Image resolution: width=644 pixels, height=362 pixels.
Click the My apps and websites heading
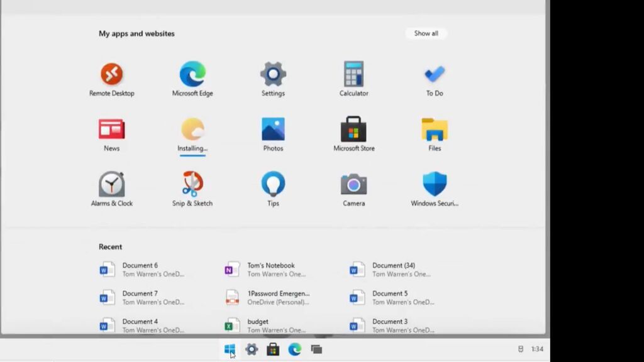136,34
